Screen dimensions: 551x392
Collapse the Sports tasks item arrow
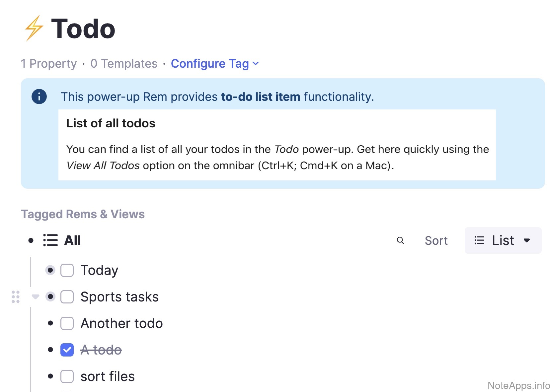[36, 296]
